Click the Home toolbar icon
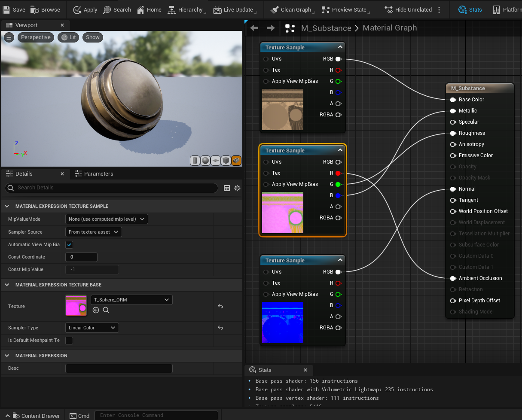The width and height of the screenshot is (522, 420). [149, 9]
